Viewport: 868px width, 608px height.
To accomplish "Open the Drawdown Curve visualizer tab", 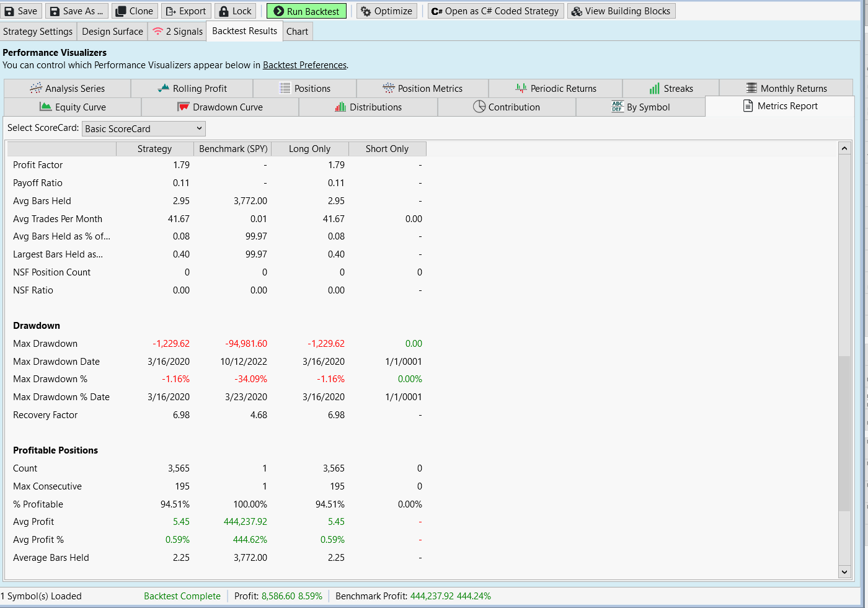I will pos(220,107).
